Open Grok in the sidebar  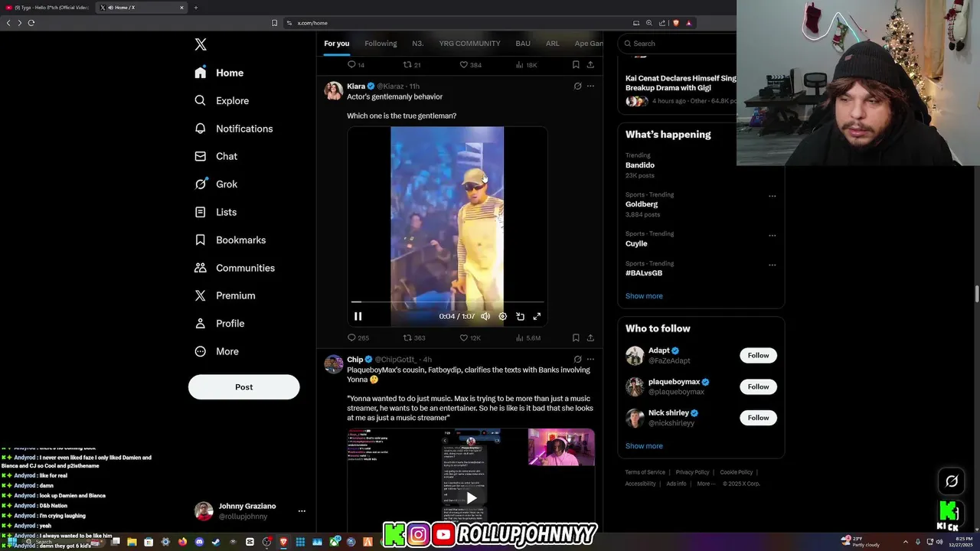216,184
